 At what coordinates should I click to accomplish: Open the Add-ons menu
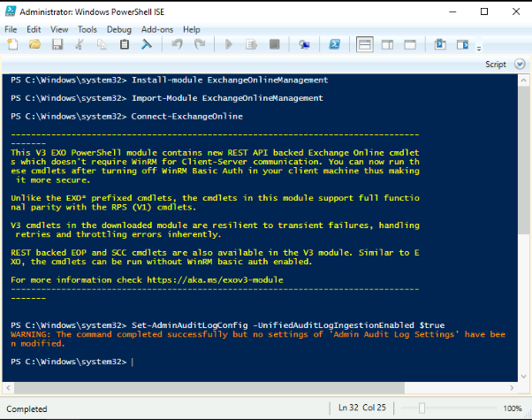tap(157, 29)
